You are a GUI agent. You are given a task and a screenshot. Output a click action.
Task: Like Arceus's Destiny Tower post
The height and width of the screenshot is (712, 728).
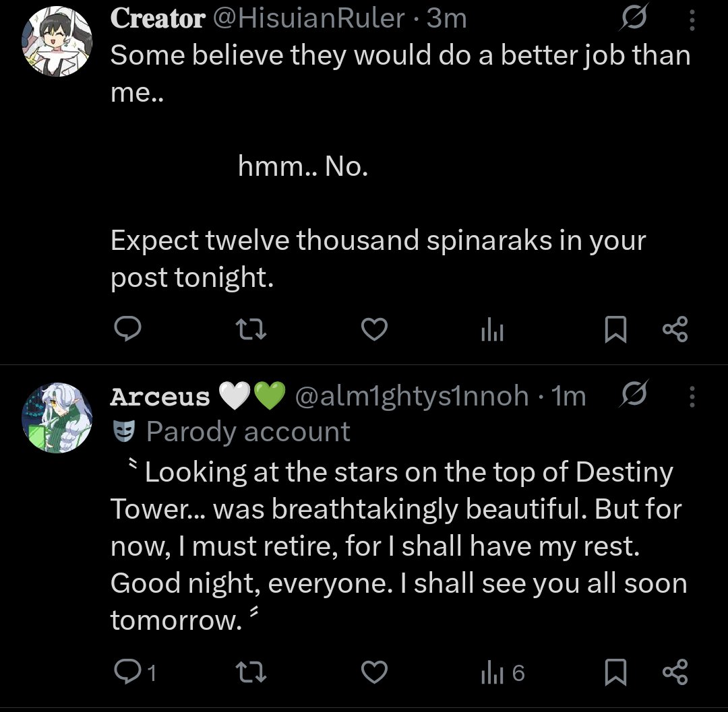(374, 672)
